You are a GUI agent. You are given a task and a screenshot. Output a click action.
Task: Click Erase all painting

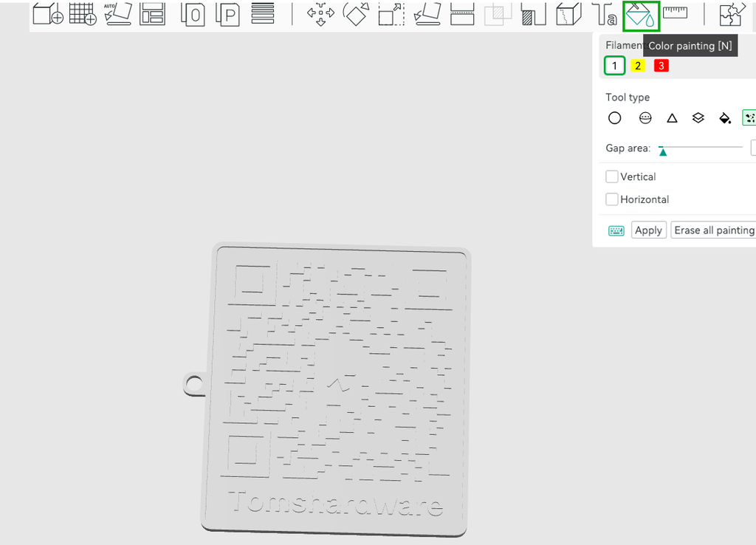(713, 230)
